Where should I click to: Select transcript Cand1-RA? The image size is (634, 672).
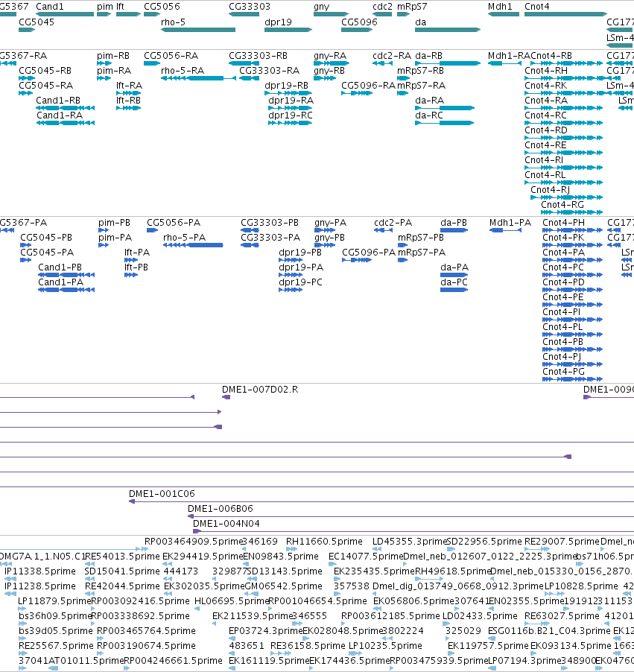tap(60, 115)
